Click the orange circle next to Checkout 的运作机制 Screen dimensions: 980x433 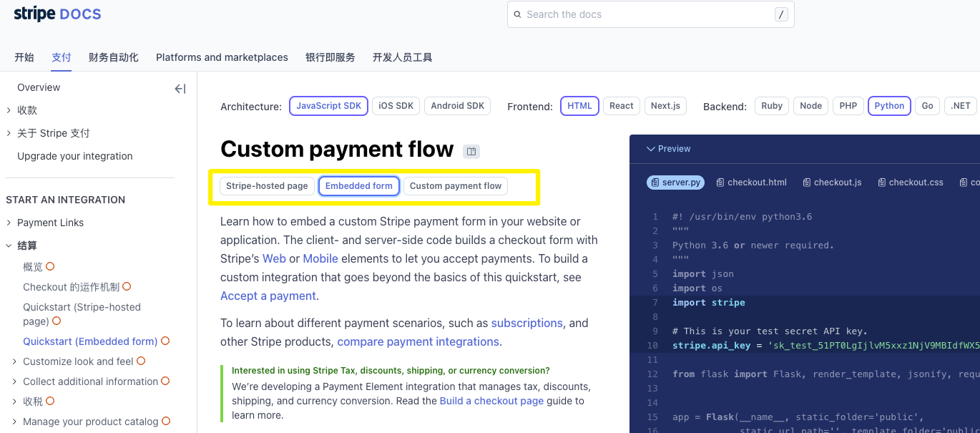pyautogui.click(x=127, y=286)
